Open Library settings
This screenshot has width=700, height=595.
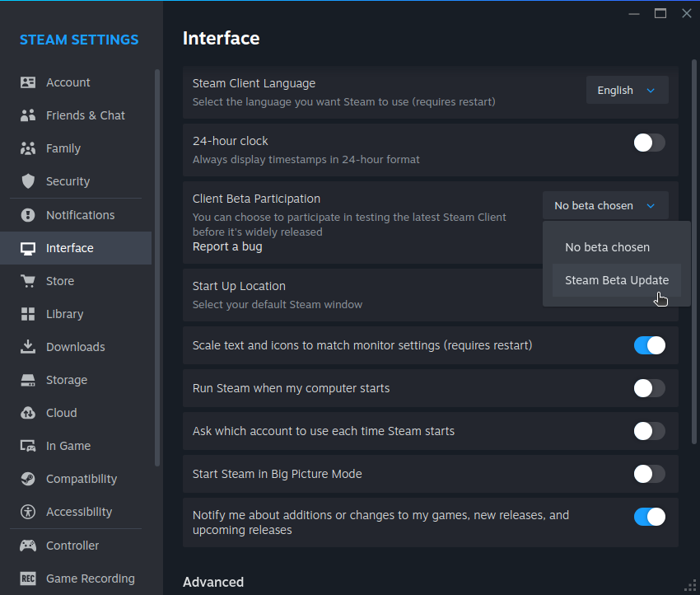(76, 314)
